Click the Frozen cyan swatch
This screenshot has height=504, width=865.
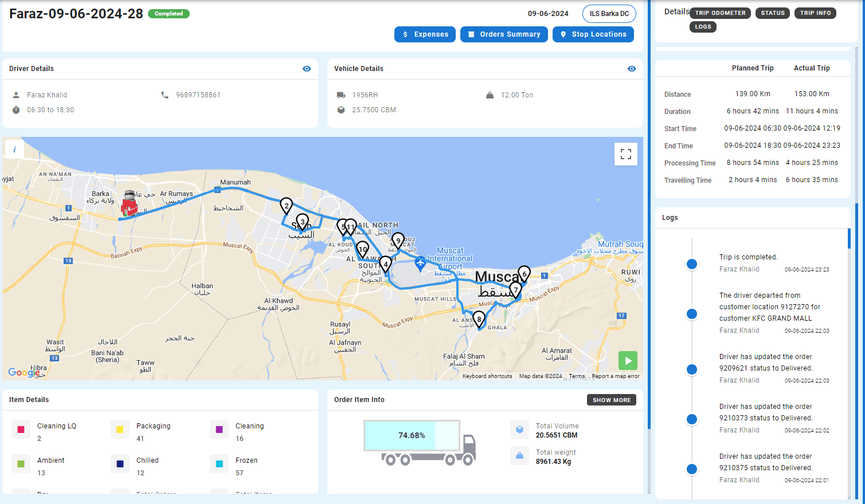[219, 464]
